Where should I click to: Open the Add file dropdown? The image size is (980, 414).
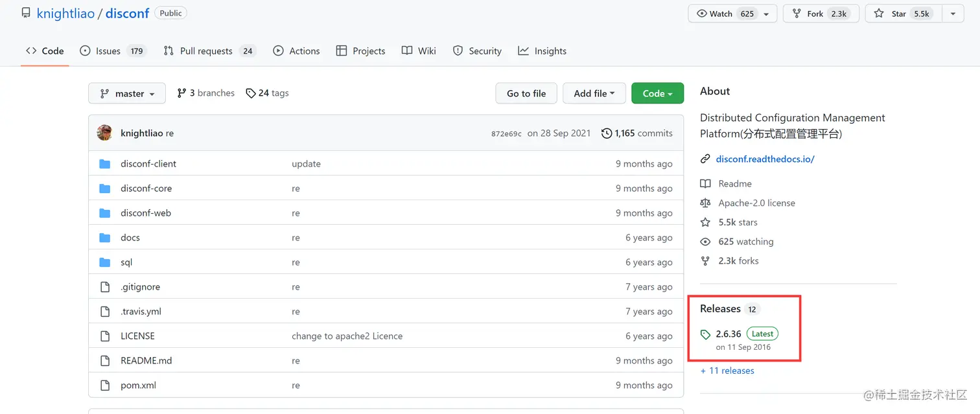tap(594, 93)
